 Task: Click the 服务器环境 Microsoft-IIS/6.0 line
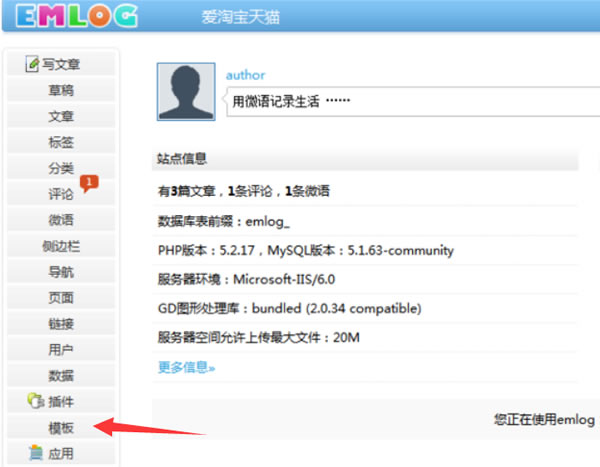pos(246,279)
